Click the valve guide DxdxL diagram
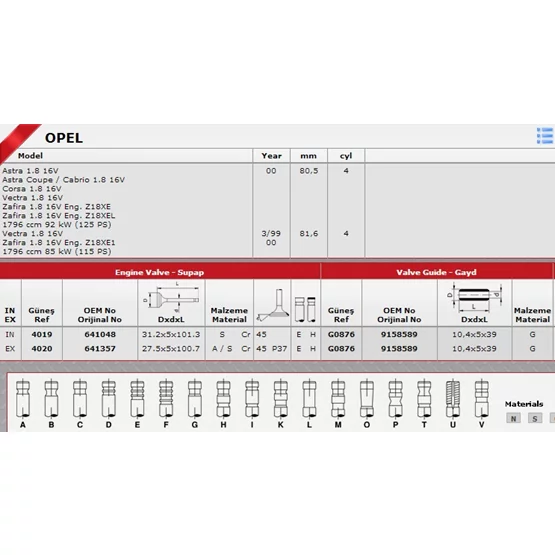This screenshot has height=555, width=555. (x=474, y=298)
